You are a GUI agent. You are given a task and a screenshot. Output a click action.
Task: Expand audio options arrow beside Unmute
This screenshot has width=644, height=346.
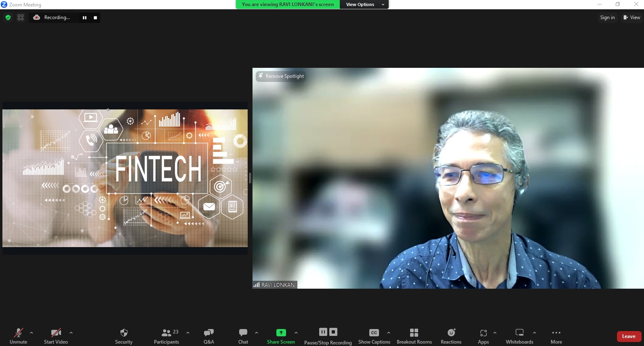[32, 333]
